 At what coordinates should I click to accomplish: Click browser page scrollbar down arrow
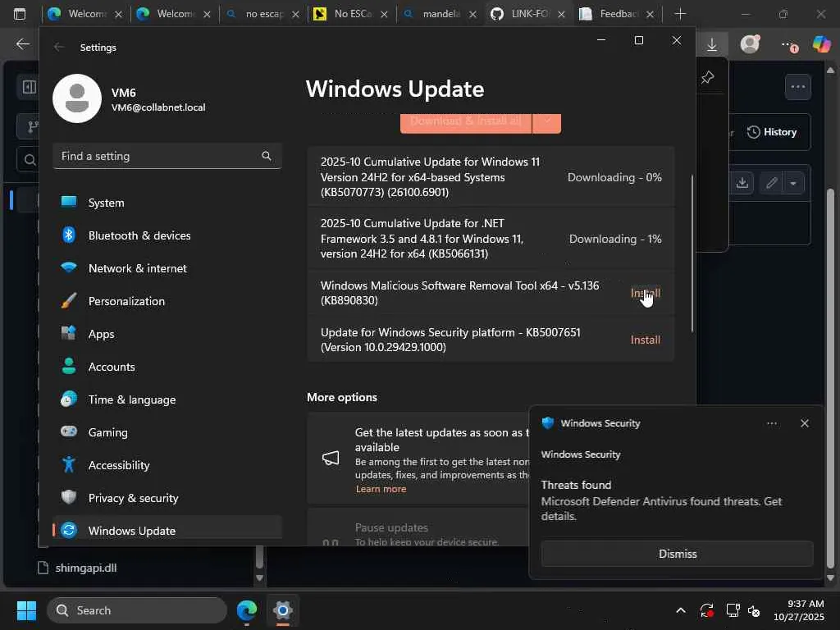[830, 578]
